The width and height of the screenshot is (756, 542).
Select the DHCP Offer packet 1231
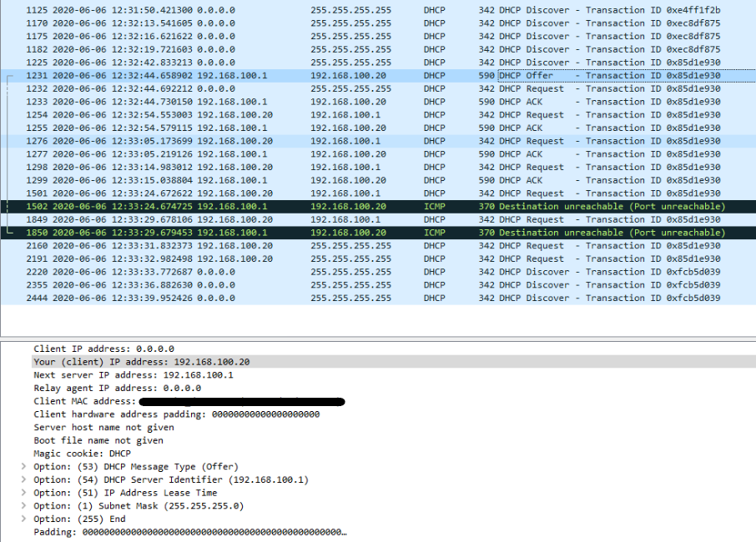(250, 75)
